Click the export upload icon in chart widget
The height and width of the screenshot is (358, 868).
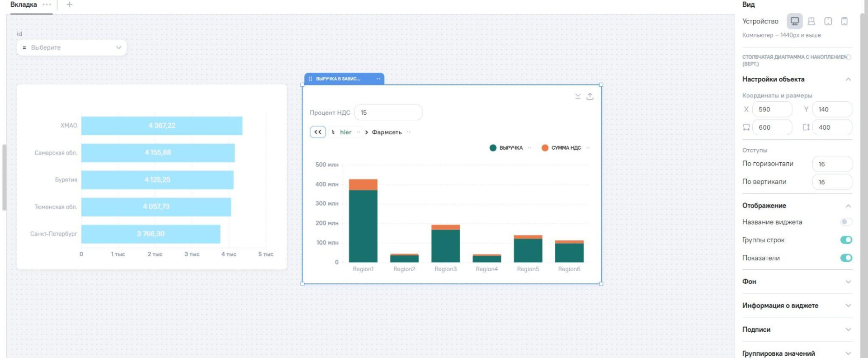[590, 96]
